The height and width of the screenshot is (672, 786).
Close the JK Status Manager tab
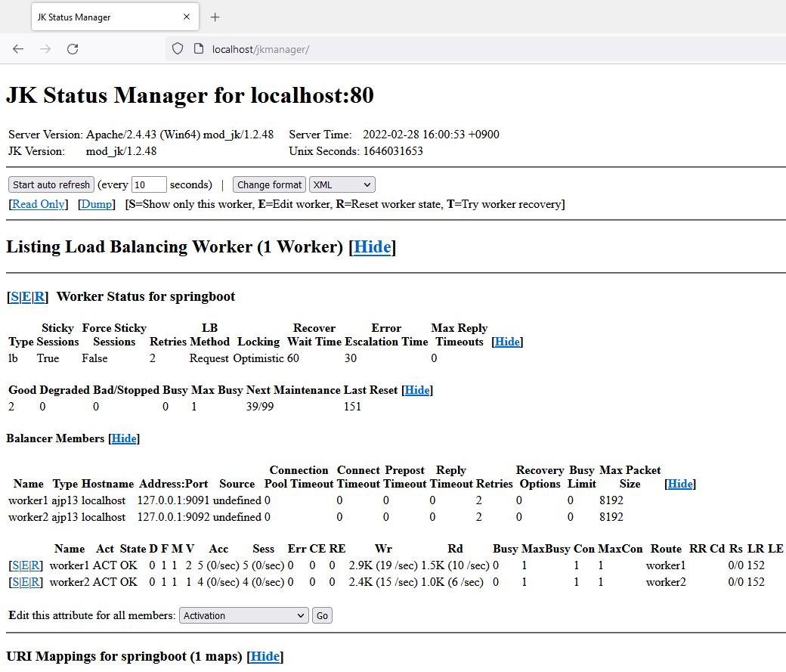(187, 17)
